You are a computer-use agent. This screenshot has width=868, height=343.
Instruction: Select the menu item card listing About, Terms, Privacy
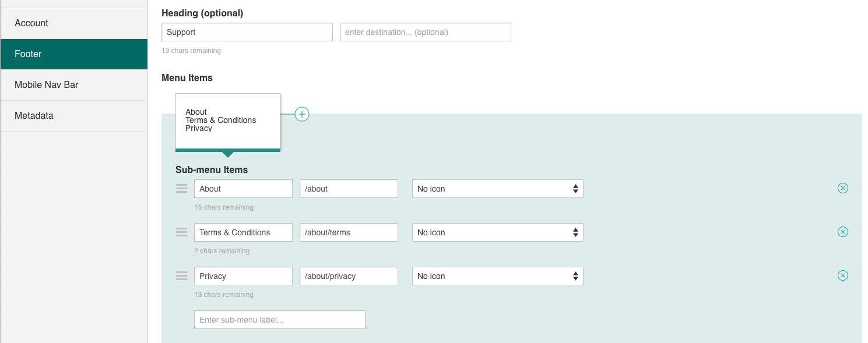(228, 121)
